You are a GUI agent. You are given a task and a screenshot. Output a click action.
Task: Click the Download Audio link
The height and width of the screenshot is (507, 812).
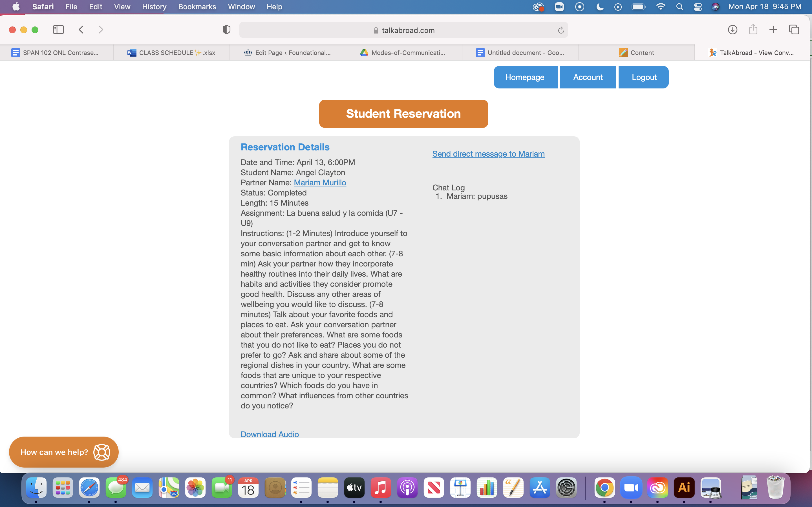(270, 434)
